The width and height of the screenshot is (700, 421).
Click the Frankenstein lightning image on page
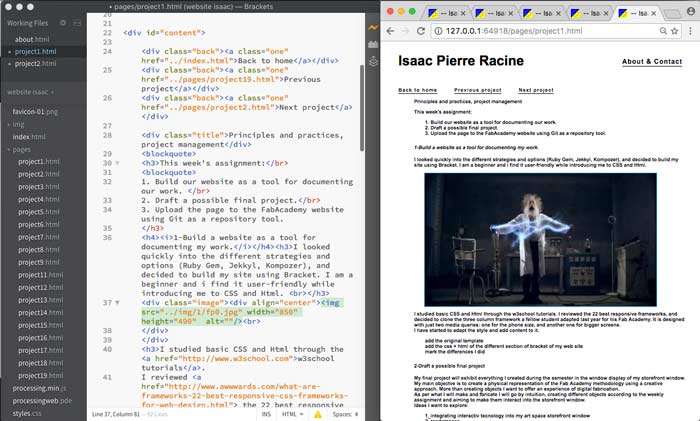[540, 239]
